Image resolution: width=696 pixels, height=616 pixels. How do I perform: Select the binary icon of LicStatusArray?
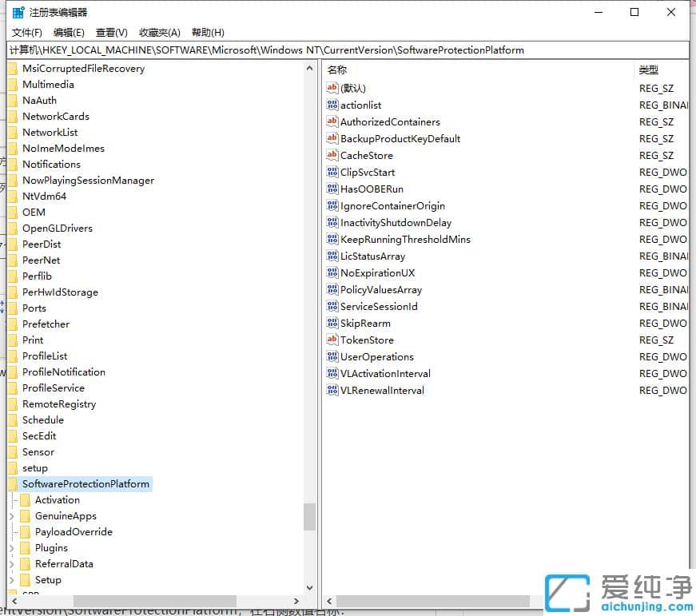click(333, 256)
